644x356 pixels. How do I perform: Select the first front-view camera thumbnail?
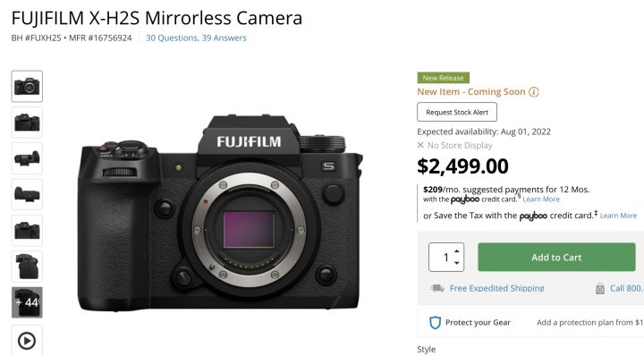click(27, 86)
